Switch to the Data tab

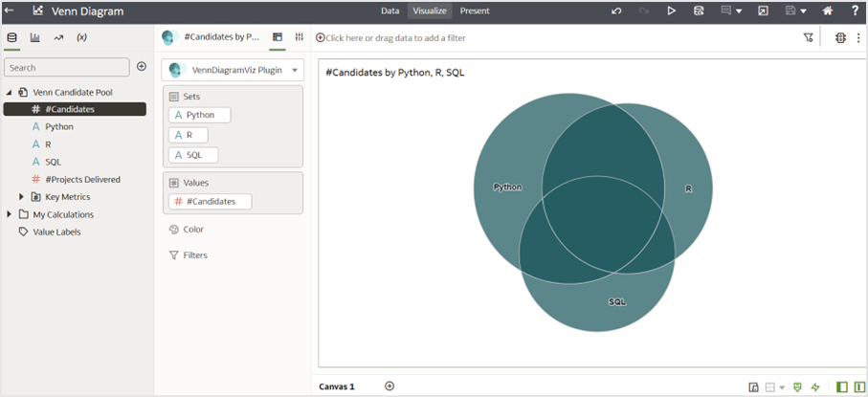pyautogui.click(x=389, y=11)
